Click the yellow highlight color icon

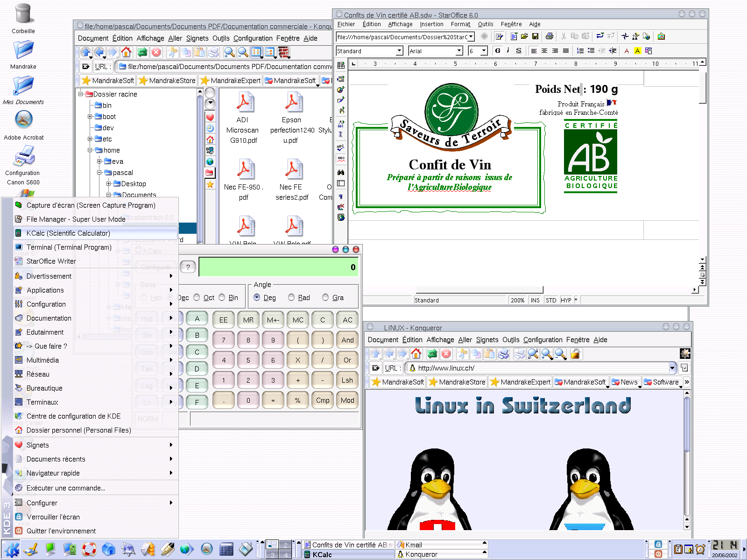(637, 51)
